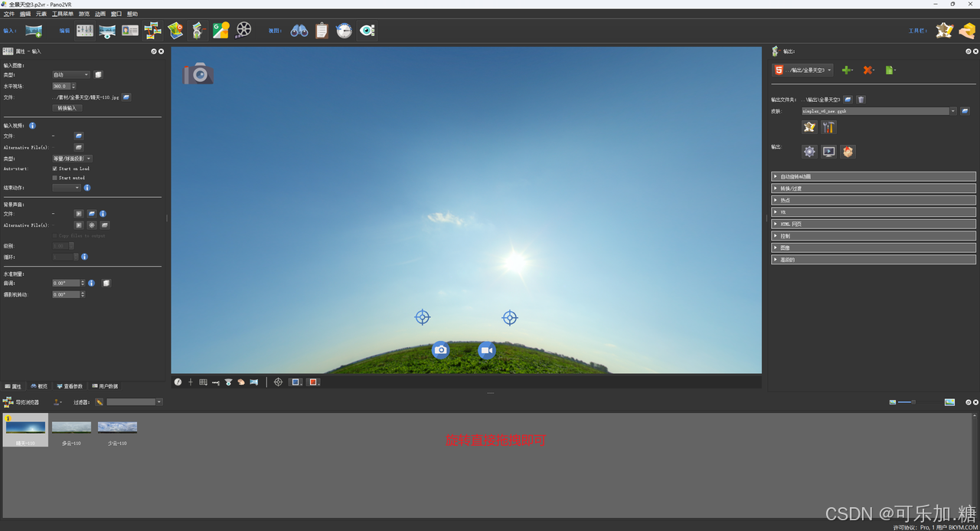The height and width of the screenshot is (531, 980).
Task: Open 编辑 menu
Action: 25,14
